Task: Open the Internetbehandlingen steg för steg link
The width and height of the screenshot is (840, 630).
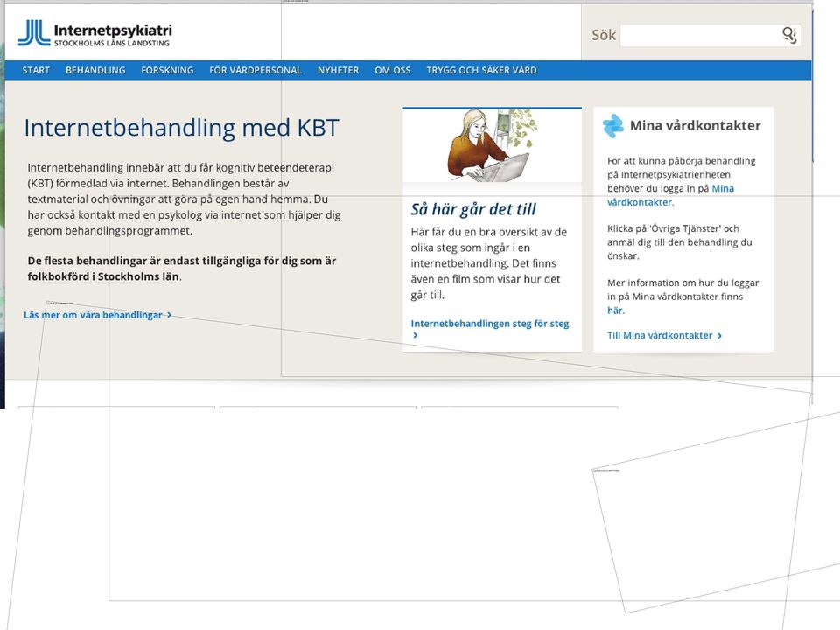Action: pyautogui.click(x=490, y=329)
